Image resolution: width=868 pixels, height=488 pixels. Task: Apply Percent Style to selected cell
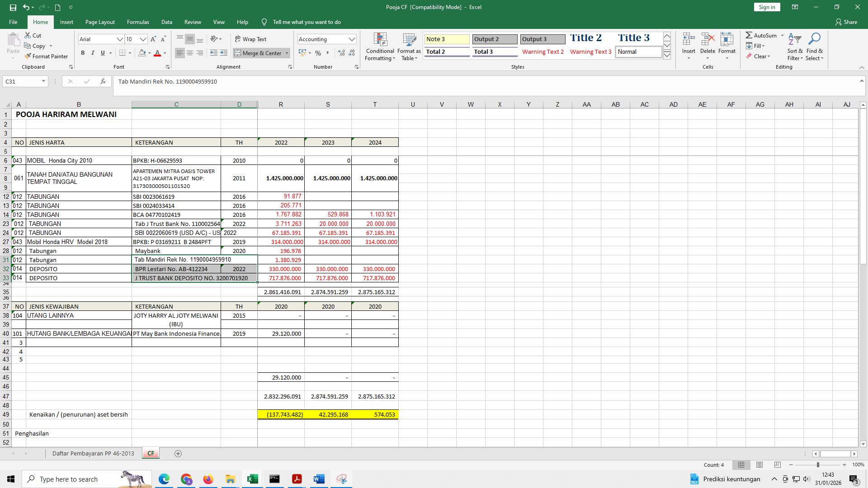(x=318, y=53)
